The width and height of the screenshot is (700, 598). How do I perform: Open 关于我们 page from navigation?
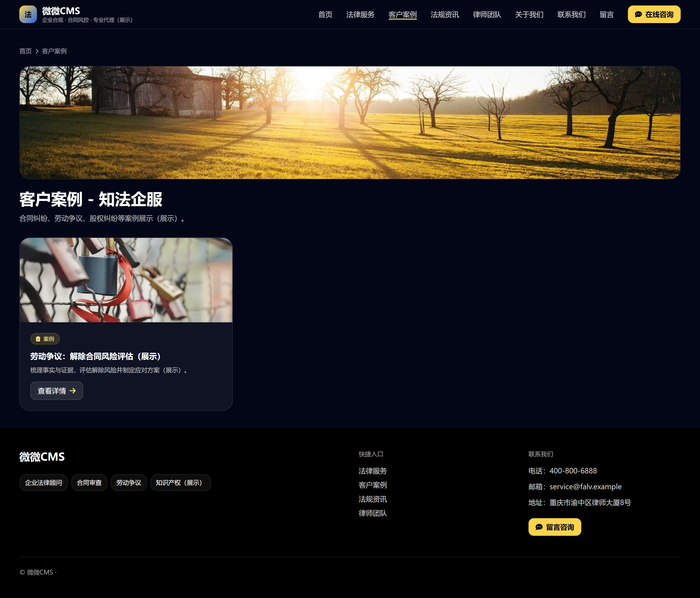tap(529, 15)
